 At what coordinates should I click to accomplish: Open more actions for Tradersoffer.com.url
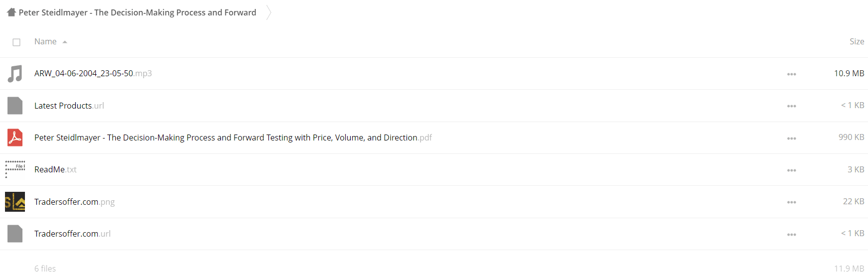(792, 235)
